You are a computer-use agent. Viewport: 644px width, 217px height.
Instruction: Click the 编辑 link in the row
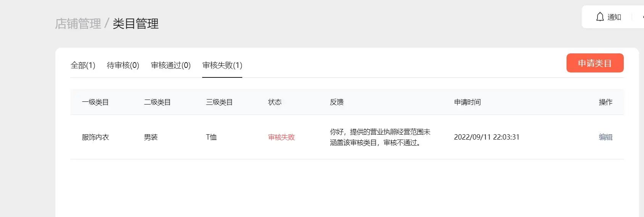click(605, 137)
